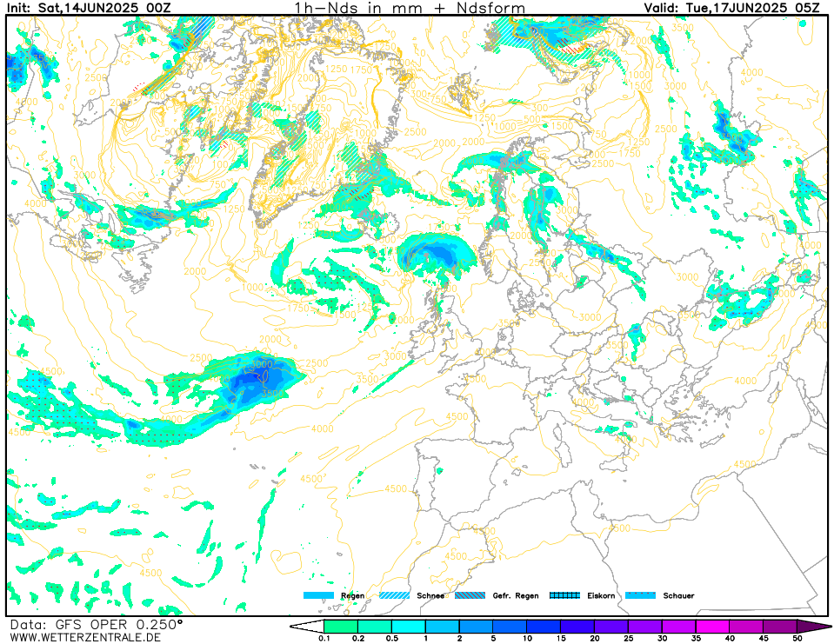Click the '15' scale value label
This screenshot has height=644, width=834.
pos(561,639)
